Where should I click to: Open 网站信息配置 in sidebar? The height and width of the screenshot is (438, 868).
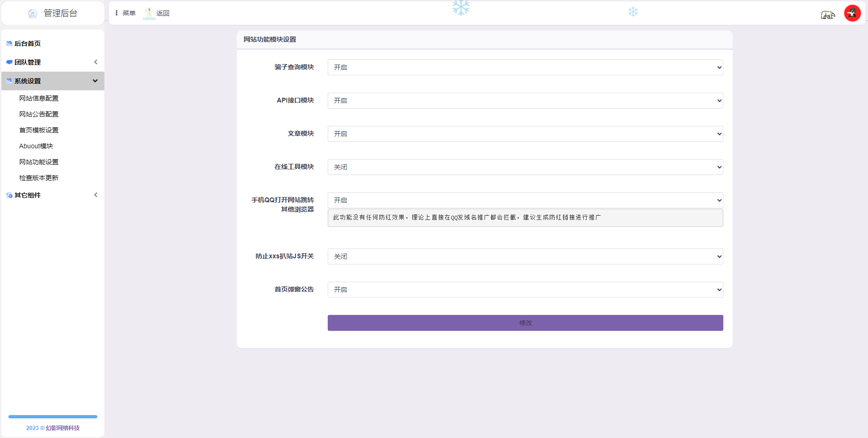coord(39,98)
